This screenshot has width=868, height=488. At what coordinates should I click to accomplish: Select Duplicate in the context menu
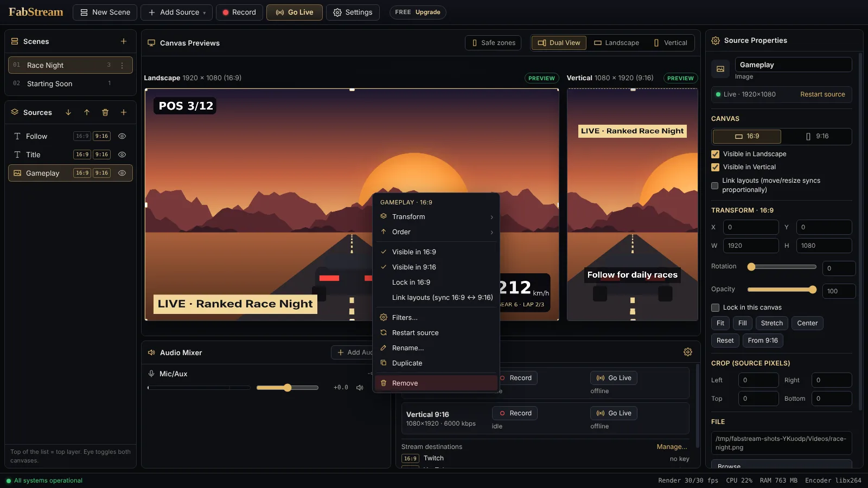click(x=436, y=363)
